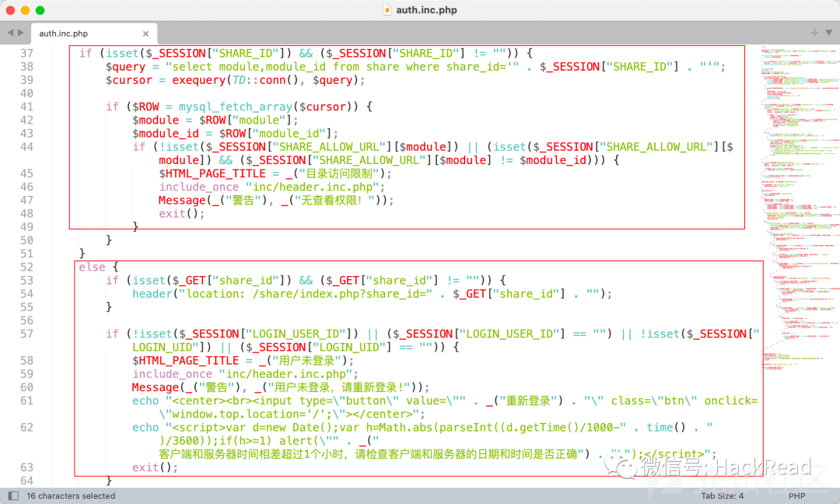Screen dimensions: 840x504
Task: Click "include_once" on line 46
Action: [199, 187]
